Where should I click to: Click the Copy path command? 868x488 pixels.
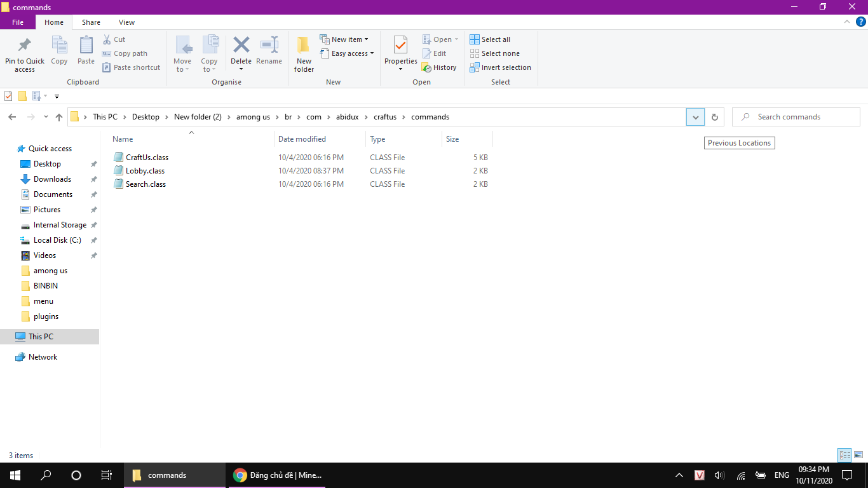125,53
